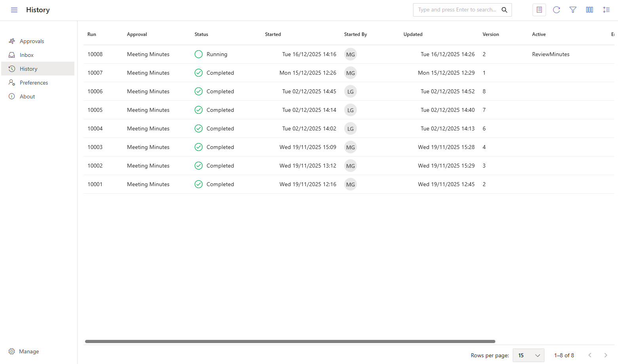618x364 pixels.
Task: Open the hamburger navigation menu
Action: 14,10
